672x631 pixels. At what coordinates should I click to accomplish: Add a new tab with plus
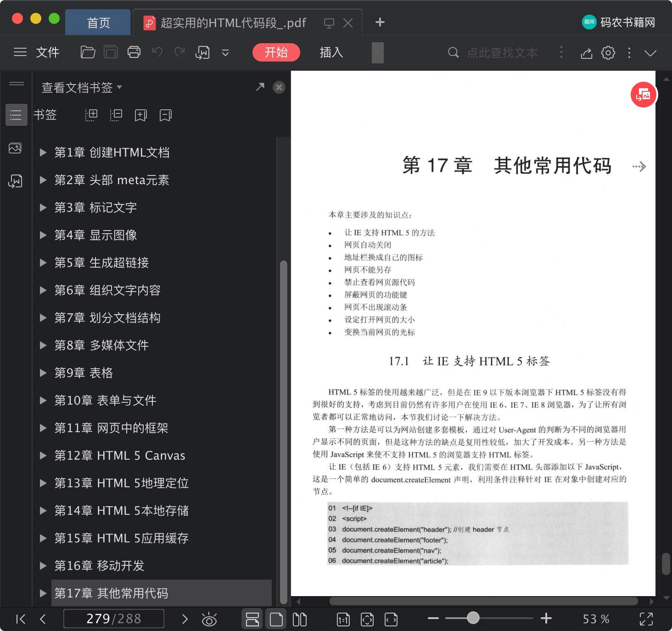[x=380, y=22]
